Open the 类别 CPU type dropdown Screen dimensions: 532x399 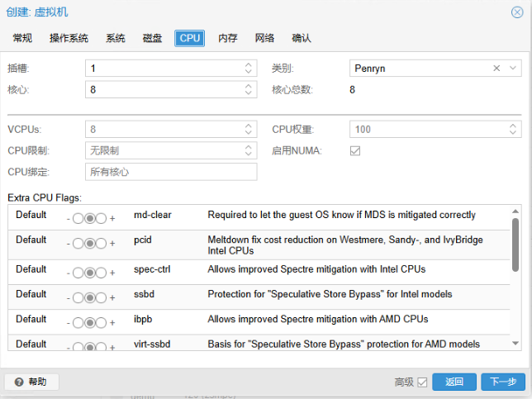[x=513, y=69]
